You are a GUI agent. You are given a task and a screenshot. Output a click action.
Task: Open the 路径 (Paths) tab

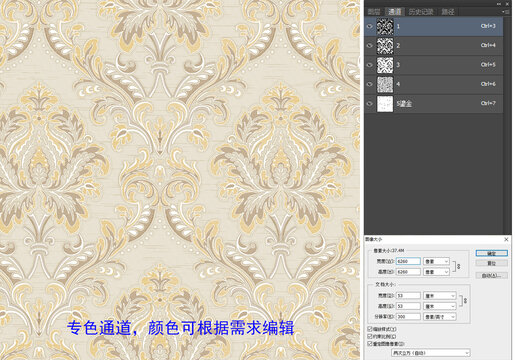[x=448, y=12]
